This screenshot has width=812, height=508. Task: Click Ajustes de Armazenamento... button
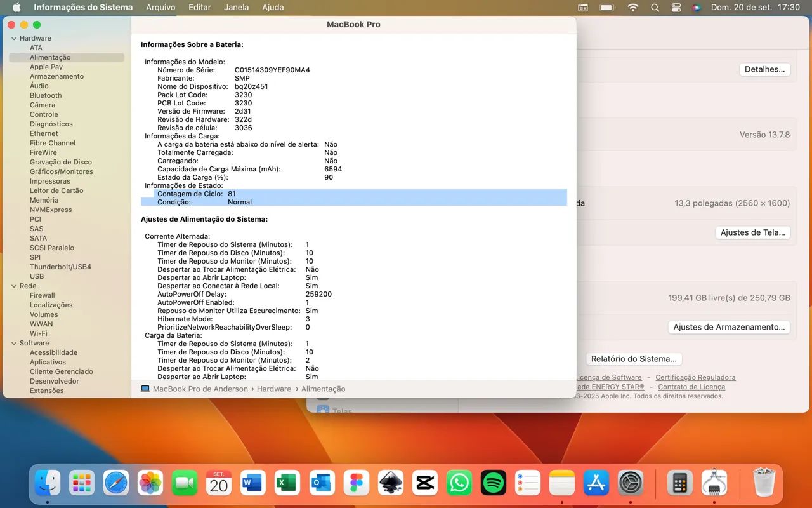point(730,327)
